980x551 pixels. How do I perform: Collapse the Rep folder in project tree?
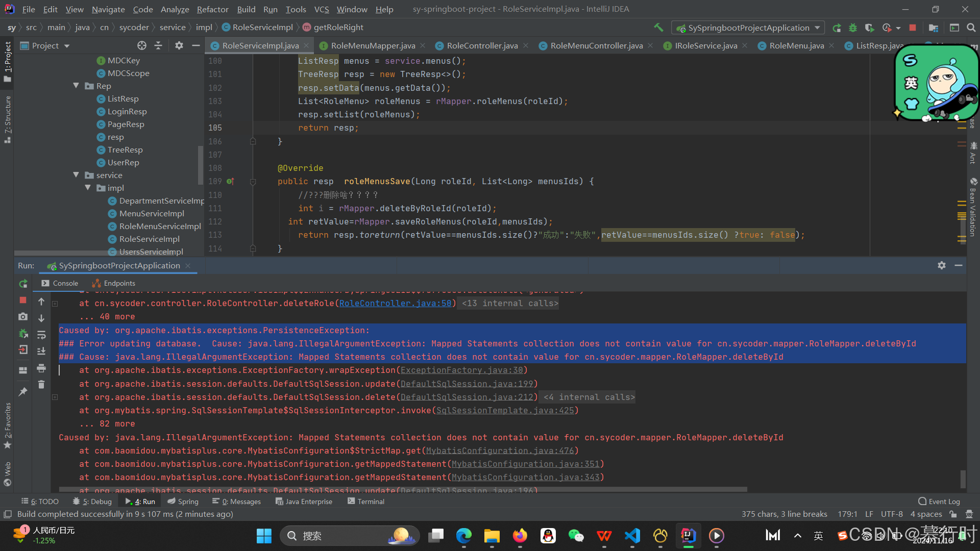coord(76,86)
